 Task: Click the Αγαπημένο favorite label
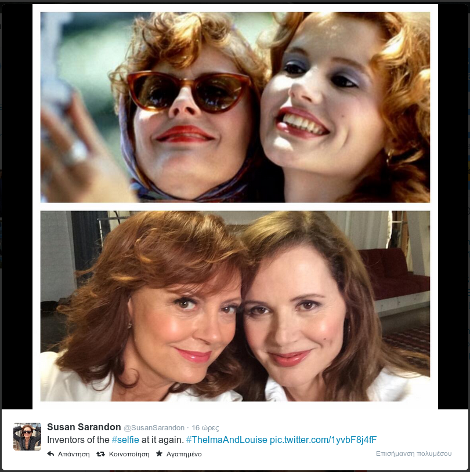(x=184, y=454)
